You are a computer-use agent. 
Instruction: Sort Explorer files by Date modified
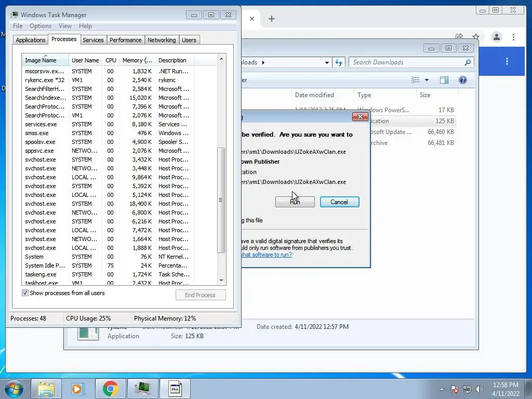click(x=323, y=95)
